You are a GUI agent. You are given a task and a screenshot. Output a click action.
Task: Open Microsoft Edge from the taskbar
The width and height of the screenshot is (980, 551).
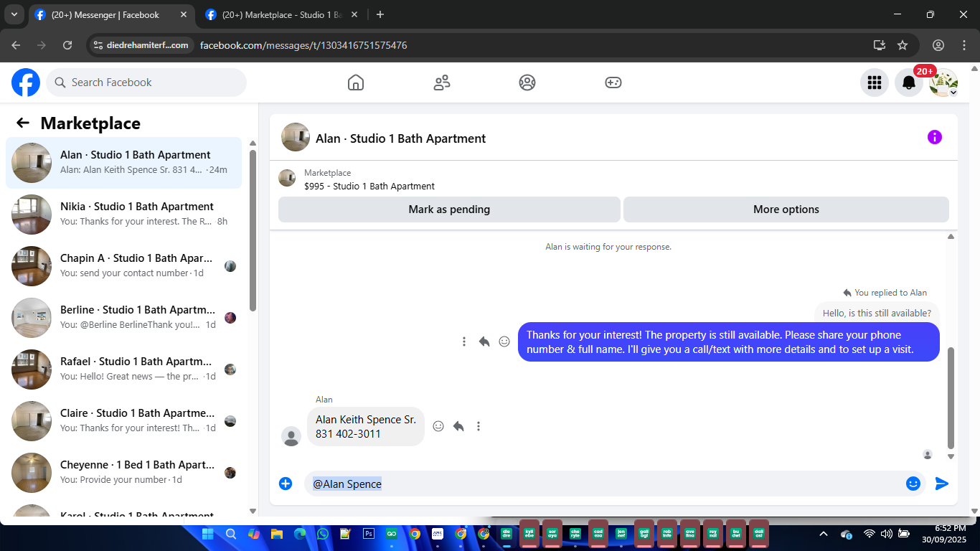300,534
